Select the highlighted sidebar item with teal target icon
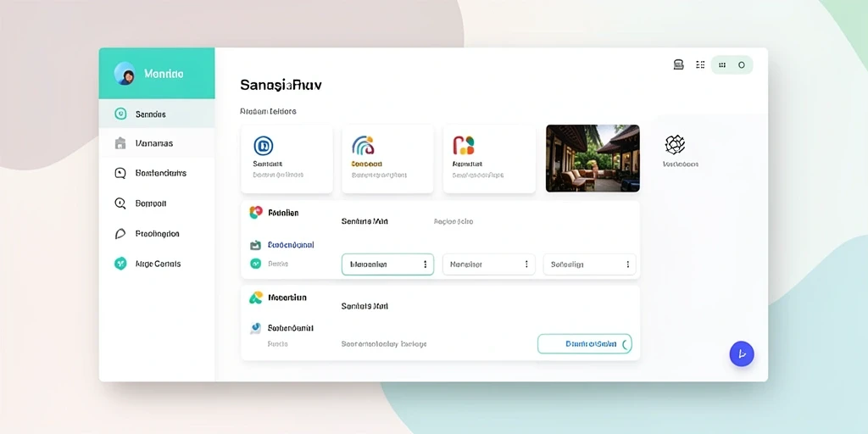868x434 pixels. tap(157, 114)
